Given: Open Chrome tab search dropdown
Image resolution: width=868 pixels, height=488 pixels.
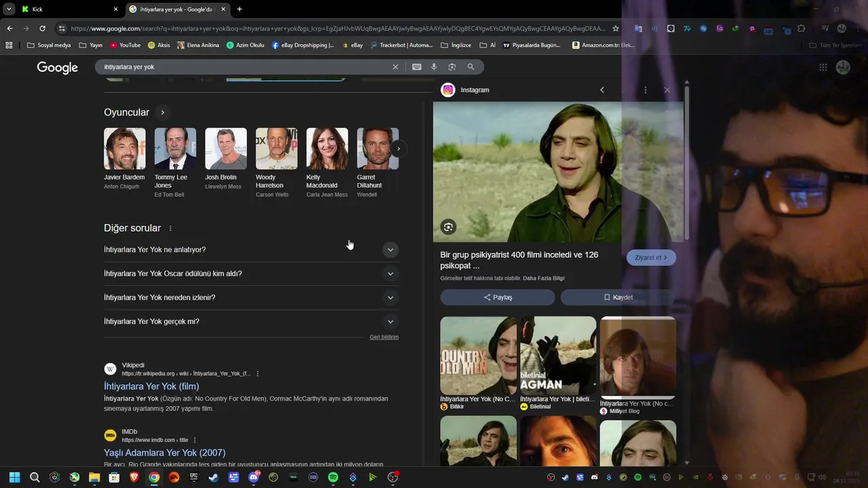Looking at the screenshot, I should point(9,9).
